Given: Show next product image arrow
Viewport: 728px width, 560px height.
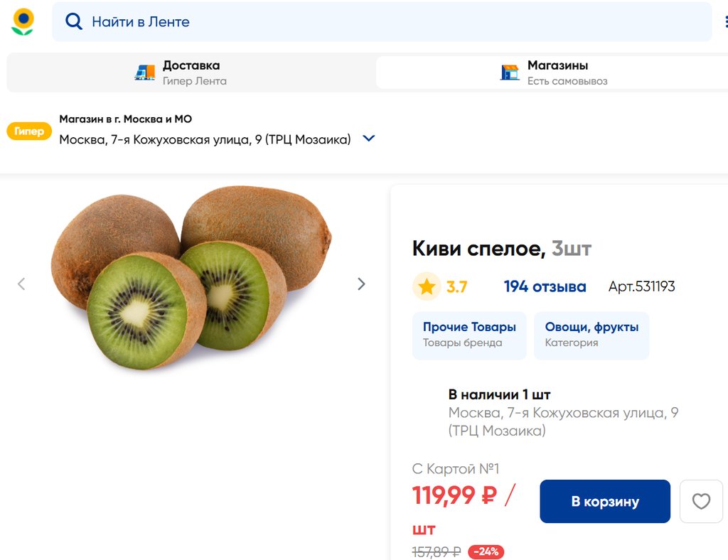Looking at the screenshot, I should tap(361, 284).
